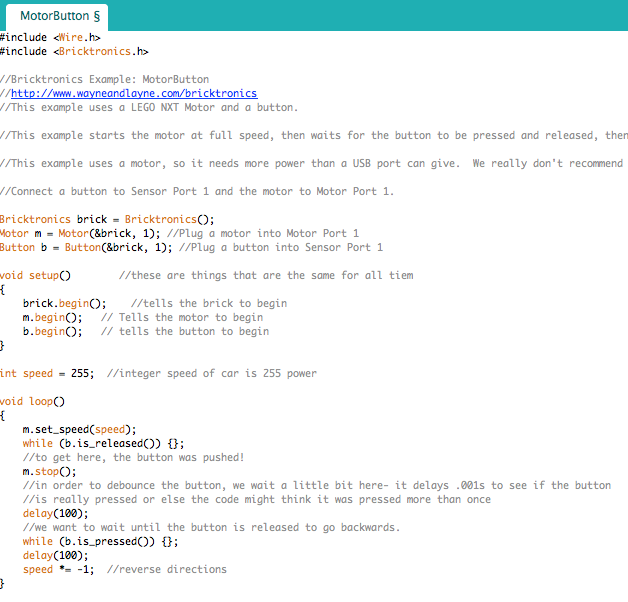This screenshot has width=628, height=602.
Task: Click the '//Bricktronics Example: MotorButton' comment
Action: pos(105,79)
